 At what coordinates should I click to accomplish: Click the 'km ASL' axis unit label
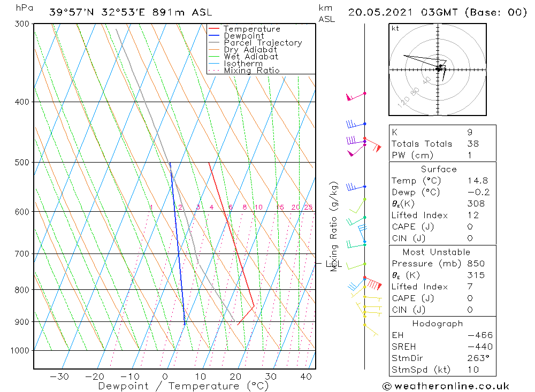point(326,14)
